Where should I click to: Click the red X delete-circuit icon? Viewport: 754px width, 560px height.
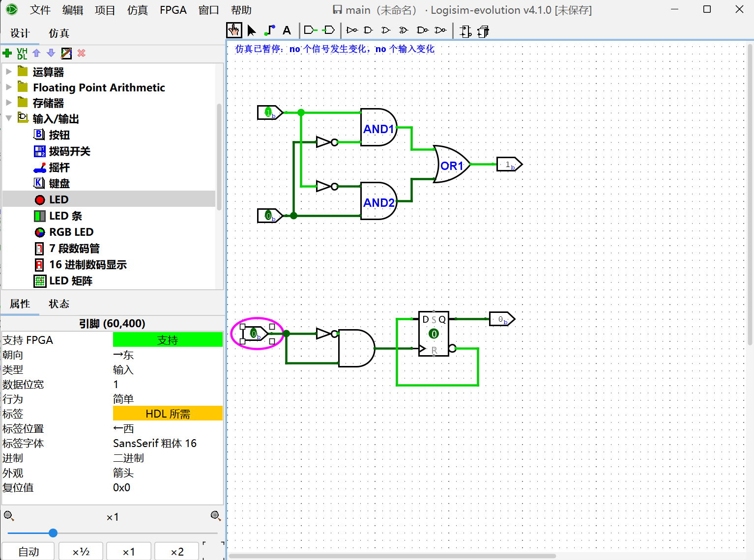coord(82,53)
